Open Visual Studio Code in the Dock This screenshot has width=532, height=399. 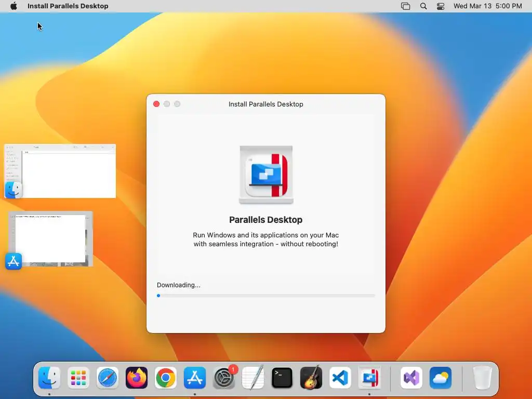click(x=340, y=378)
